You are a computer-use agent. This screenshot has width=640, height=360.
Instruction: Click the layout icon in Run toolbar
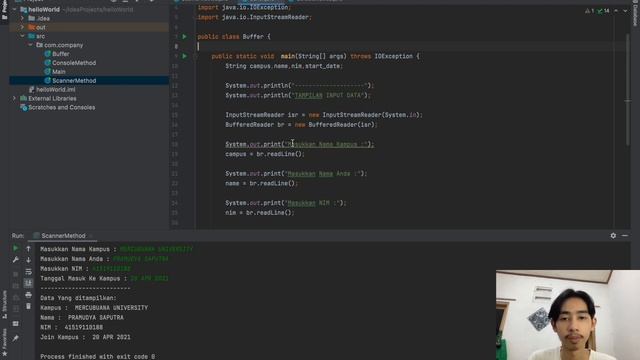pos(16,324)
